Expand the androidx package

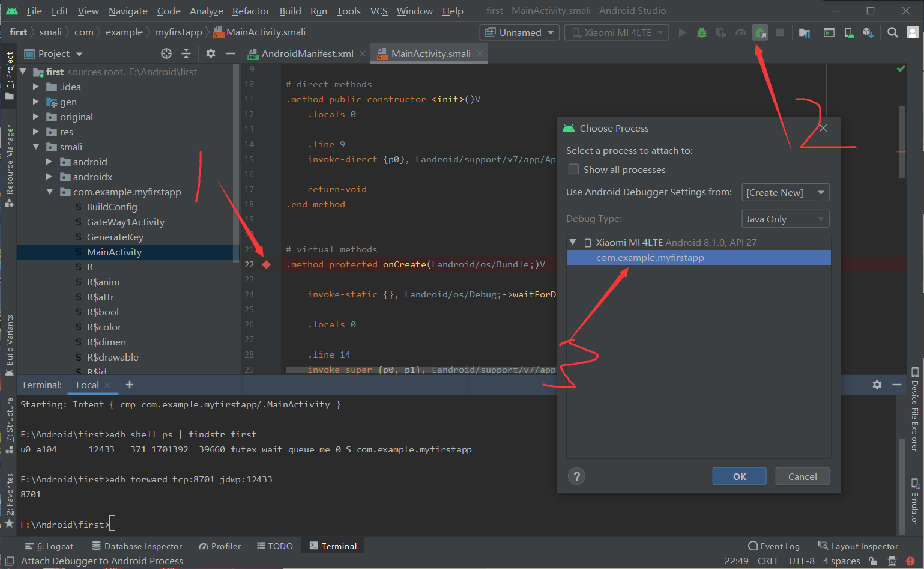click(49, 177)
